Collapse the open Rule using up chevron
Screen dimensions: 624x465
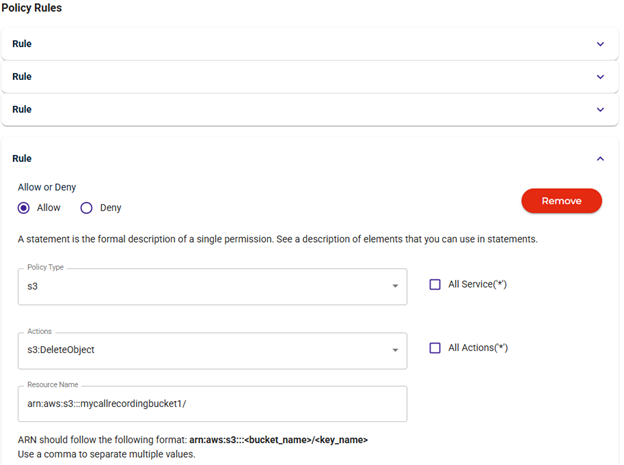[x=600, y=159]
